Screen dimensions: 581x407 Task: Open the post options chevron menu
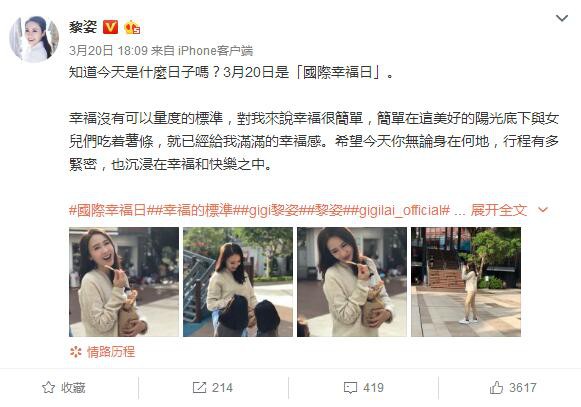click(x=562, y=18)
